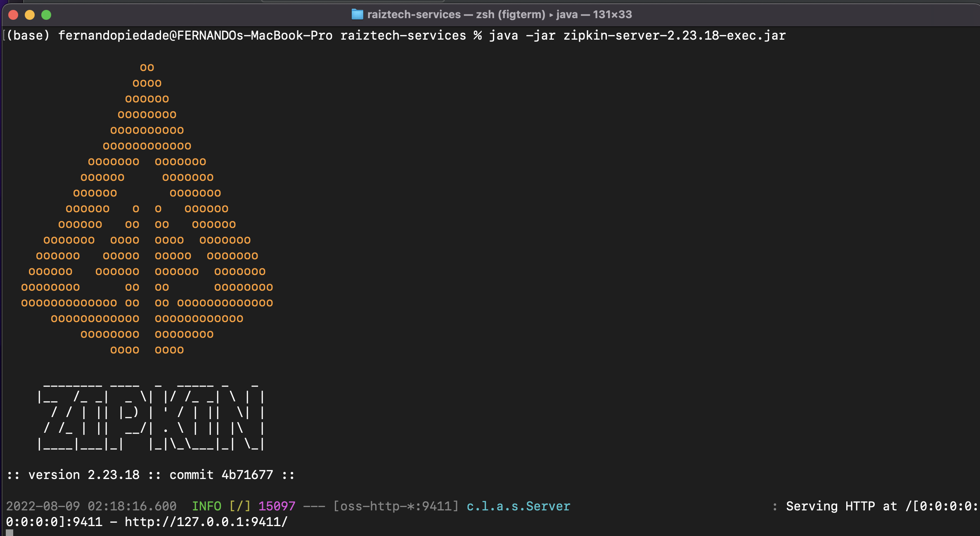Viewport: 980px width, 536px height.
Task: Click the green zoom window button
Action: click(46, 15)
